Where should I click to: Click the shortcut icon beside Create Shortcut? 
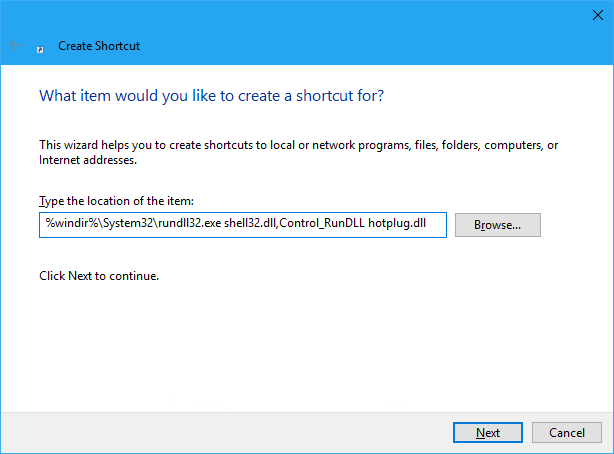click(40, 49)
